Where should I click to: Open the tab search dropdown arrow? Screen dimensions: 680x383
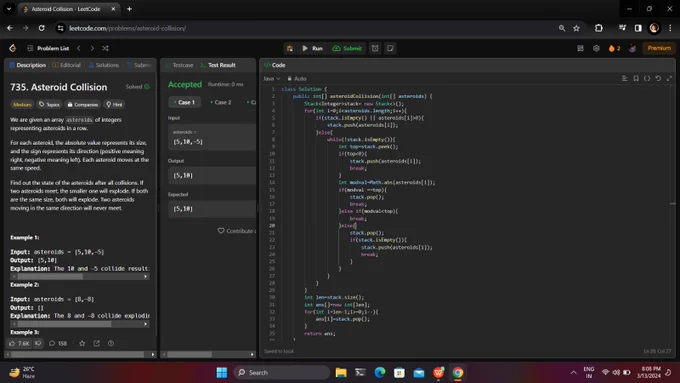coord(9,9)
